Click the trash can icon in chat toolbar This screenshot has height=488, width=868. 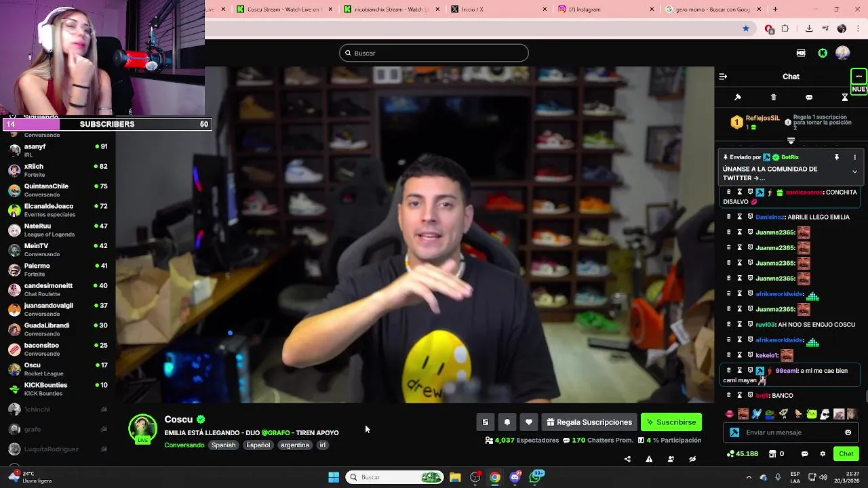pyautogui.click(x=774, y=98)
